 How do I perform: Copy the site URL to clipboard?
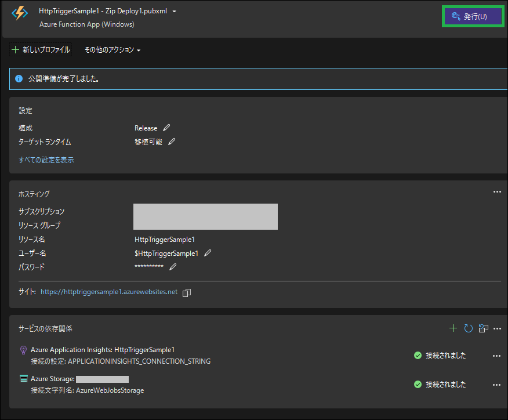(x=187, y=292)
